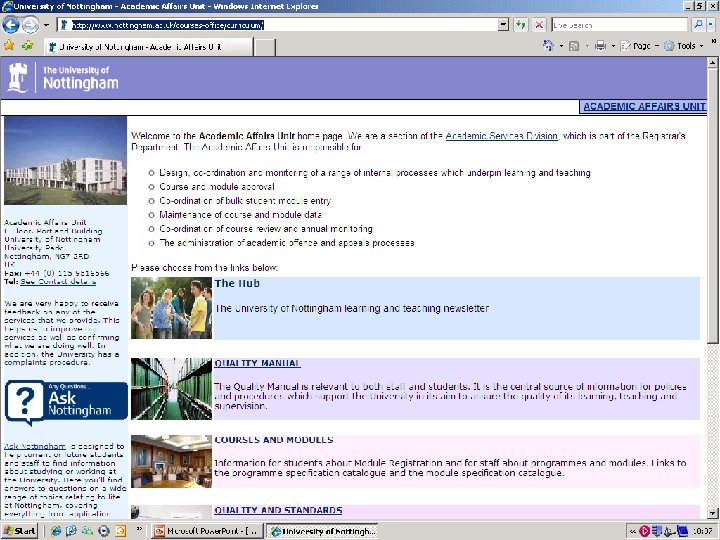Expand the Print options dropdown arrow
Image resolution: width=720 pixels, height=540 pixels.
click(x=613, y=46)
